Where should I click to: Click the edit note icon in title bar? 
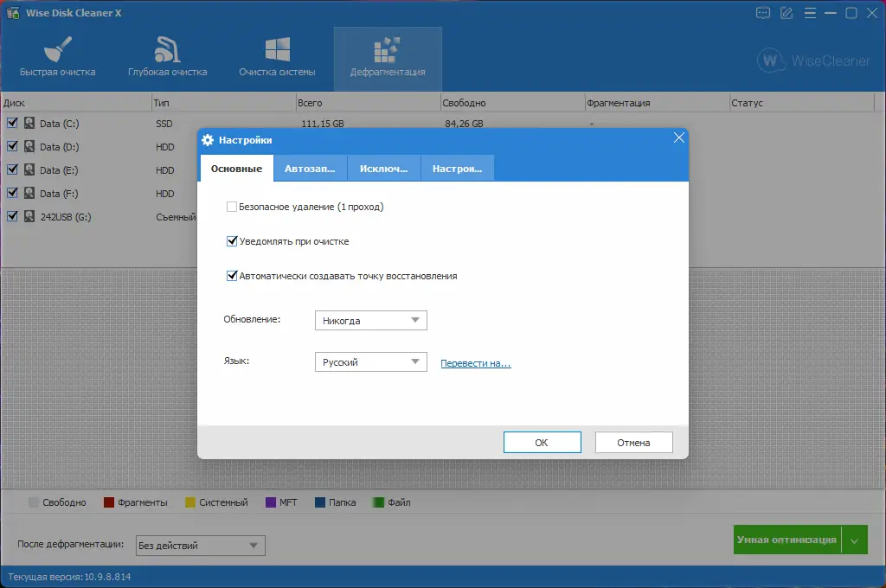click(x=786, y=13)
